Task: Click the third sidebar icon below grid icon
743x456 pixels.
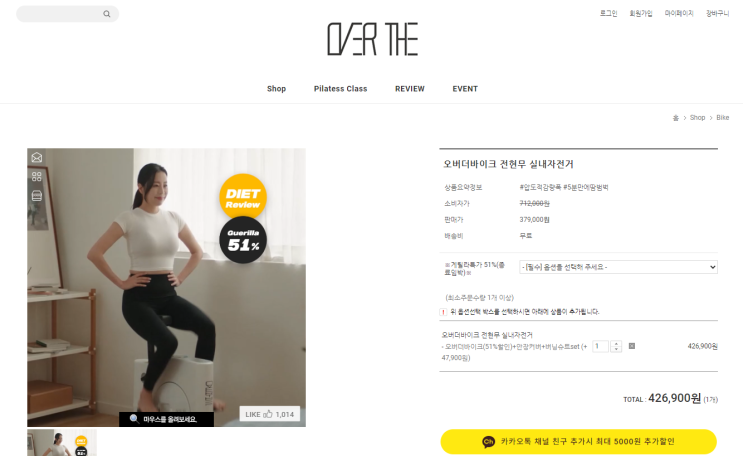Action: click(37, 195)
